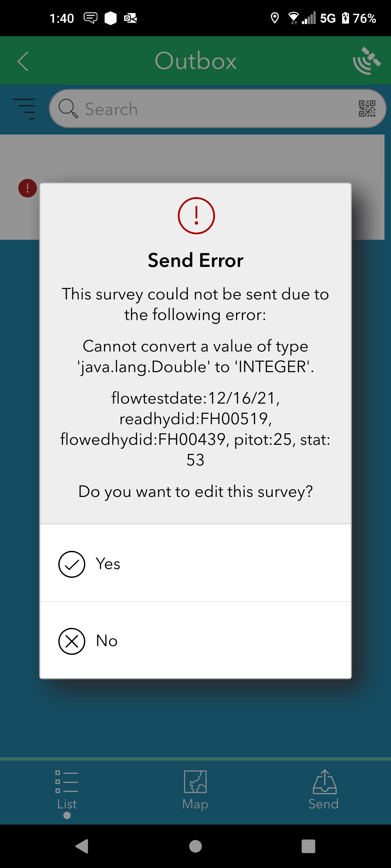
Task: Tap the Android back navigation button
Action: click(x=82, y=846)
